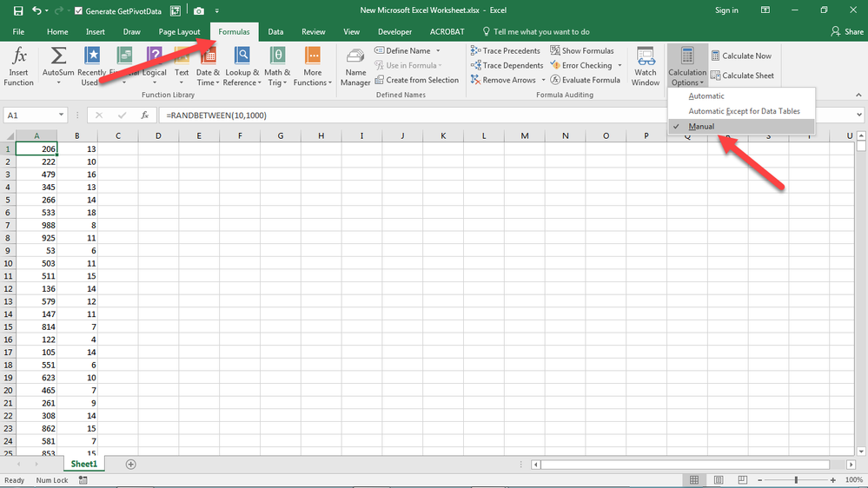
Task: Click the Undo arrow icon
Action: 36,10
